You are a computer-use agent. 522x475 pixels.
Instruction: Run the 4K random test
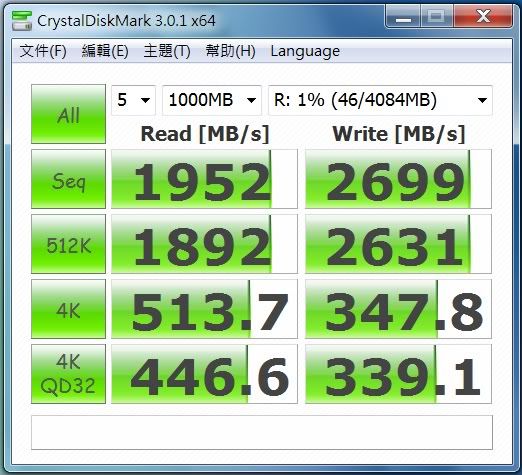(x=68, y=309)
